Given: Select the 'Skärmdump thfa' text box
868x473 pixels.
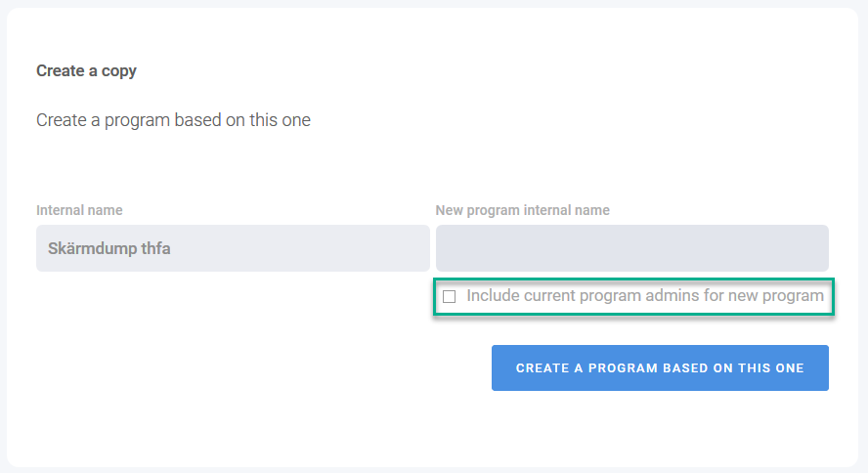Looking at the screenshot, I should (233, 248).
